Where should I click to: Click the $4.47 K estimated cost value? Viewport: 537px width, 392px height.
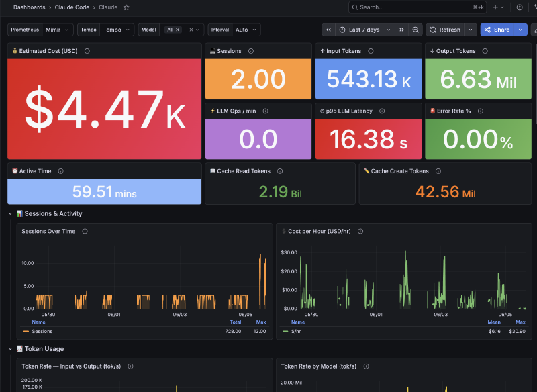click(x=105, y=109)
